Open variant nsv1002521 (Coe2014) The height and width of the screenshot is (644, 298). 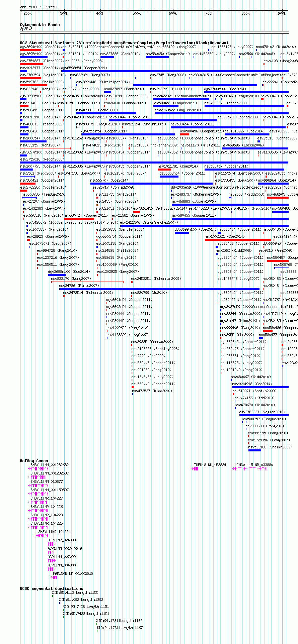coord(225,237)
